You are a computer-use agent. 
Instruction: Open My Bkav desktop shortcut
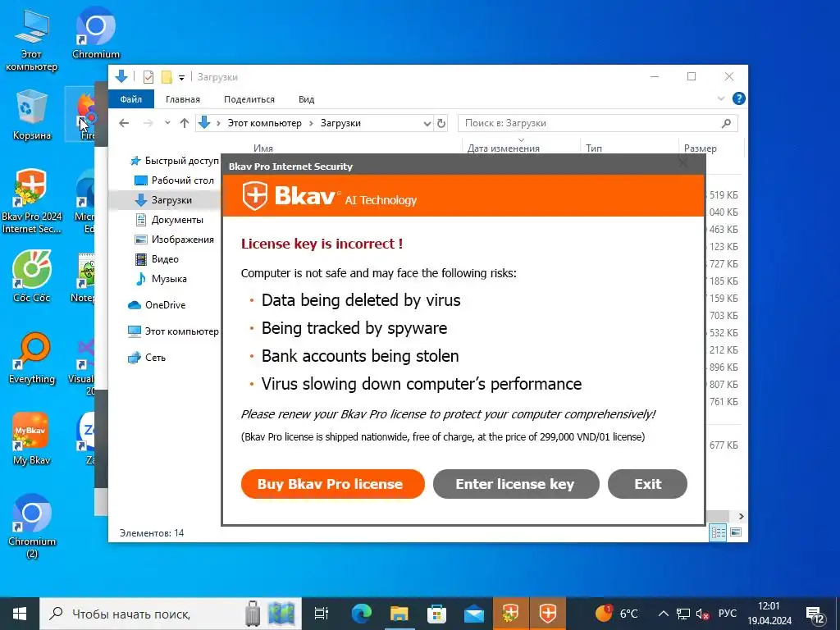[32, 440]
